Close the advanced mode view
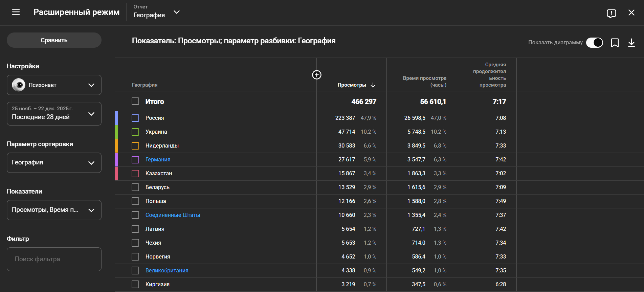This screenshot has height=292, width=644. (631, 13)
